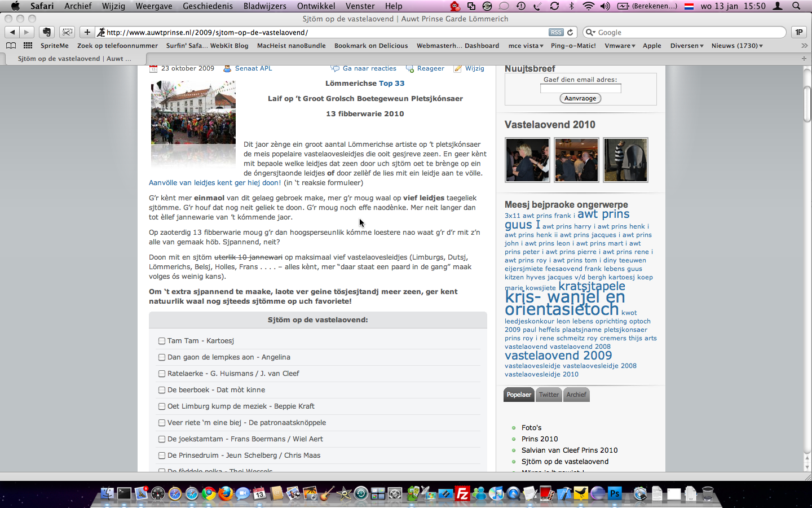This screenshot has height=508, width=812.
Task: Tick the 'Ratelaerke - G. Huismans' checkbox
Action: coord(162,374)
